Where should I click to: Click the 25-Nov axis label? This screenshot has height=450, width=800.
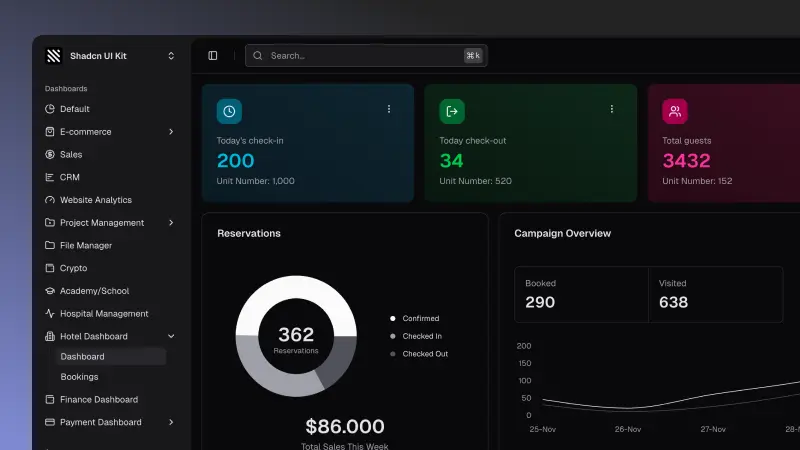(x=542, y=429)
